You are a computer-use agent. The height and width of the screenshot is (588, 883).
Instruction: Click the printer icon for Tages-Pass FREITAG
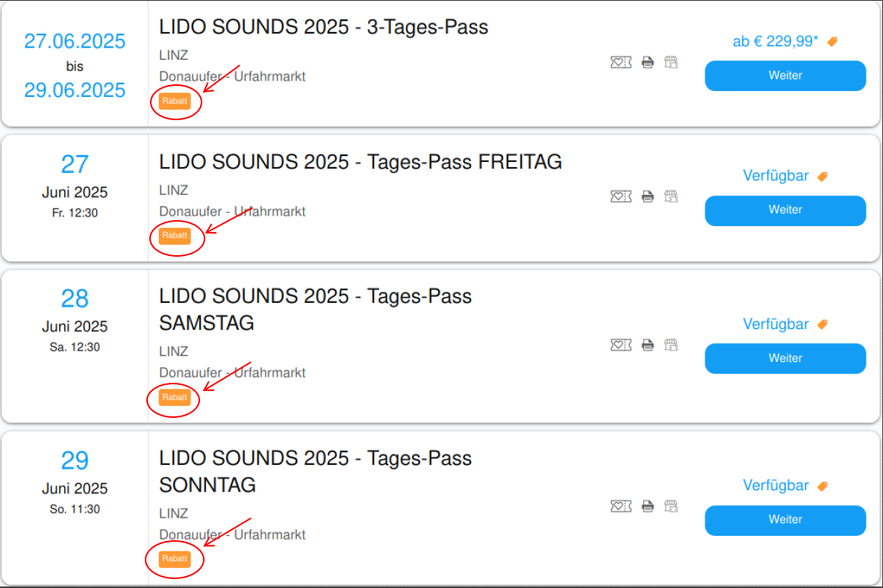pyautogui.click(x=648, y=196)
